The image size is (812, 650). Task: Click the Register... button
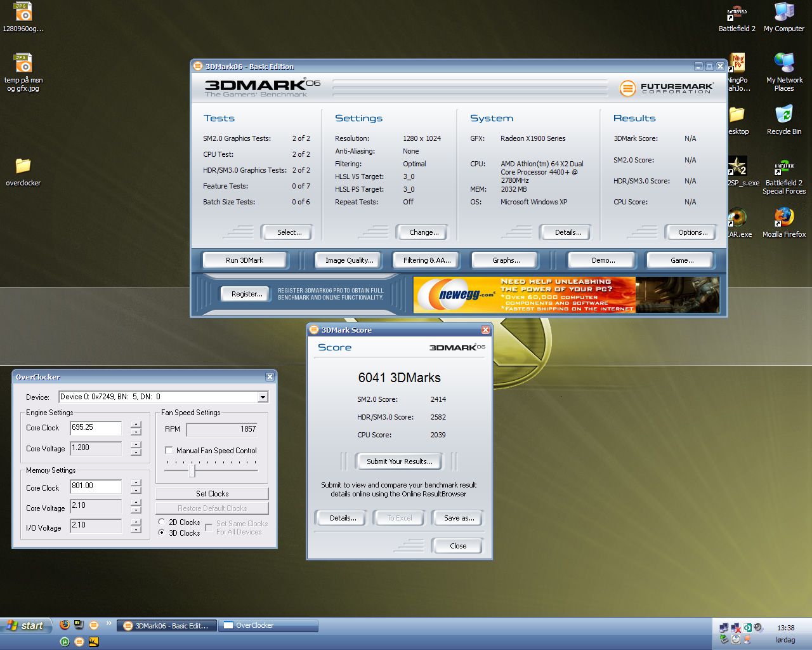[247, 294]
